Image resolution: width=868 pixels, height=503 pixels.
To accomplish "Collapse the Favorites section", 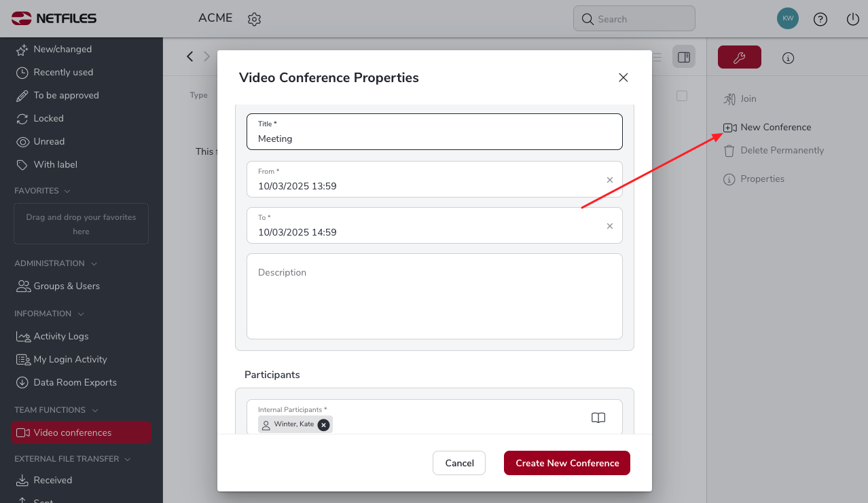I will point(67,191).
